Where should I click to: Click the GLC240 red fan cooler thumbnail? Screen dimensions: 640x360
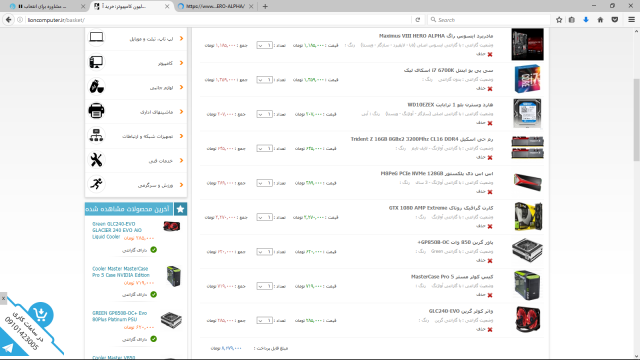[x=527, y=320]
